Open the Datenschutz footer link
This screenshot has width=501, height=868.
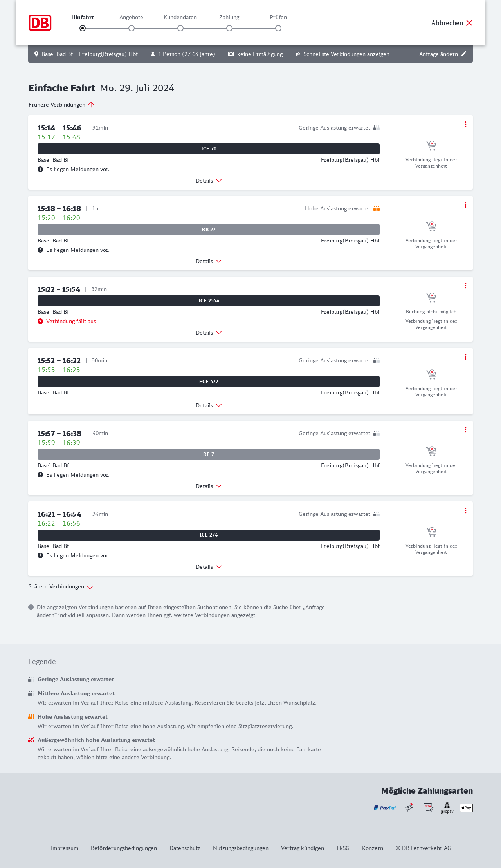click(x=185, y=848)
